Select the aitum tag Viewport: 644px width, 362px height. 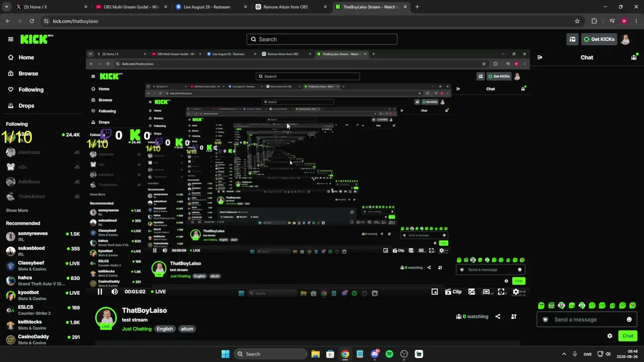187,329
